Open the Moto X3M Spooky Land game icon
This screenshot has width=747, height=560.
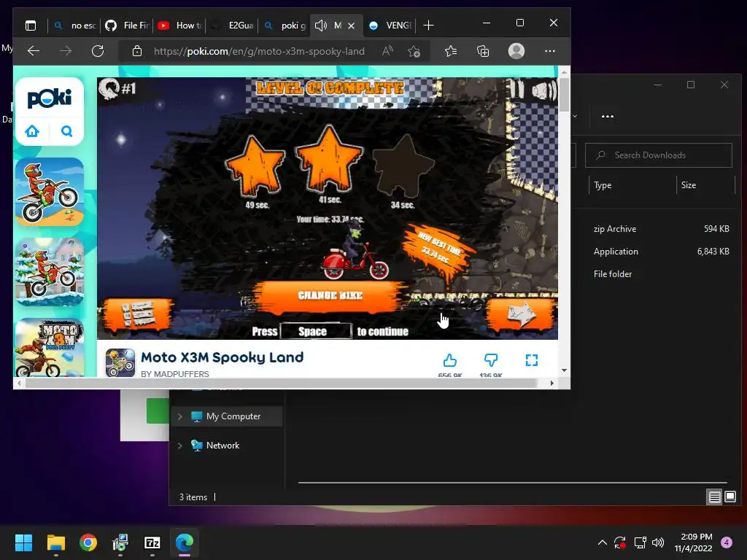tap(120, 362)
